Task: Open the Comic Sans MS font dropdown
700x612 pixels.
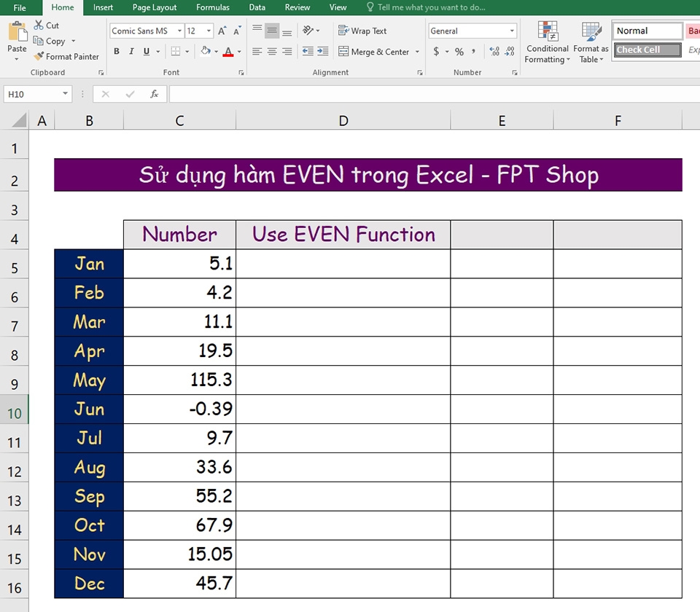Action: pos(179,31)
